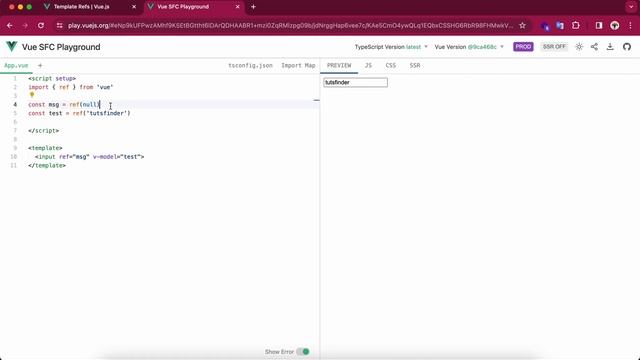
Task: Go back in browser history
Action: pyautogui.click(x=9, y=25)
